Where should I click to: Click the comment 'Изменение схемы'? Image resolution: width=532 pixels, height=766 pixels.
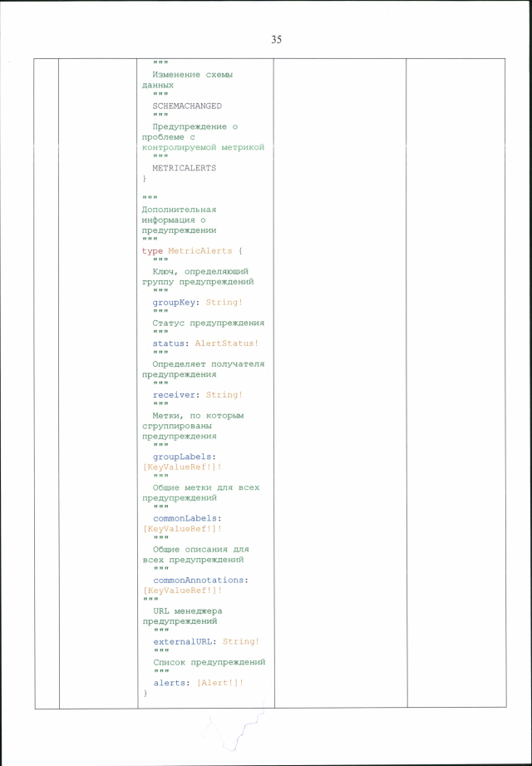tap(192, 75)
